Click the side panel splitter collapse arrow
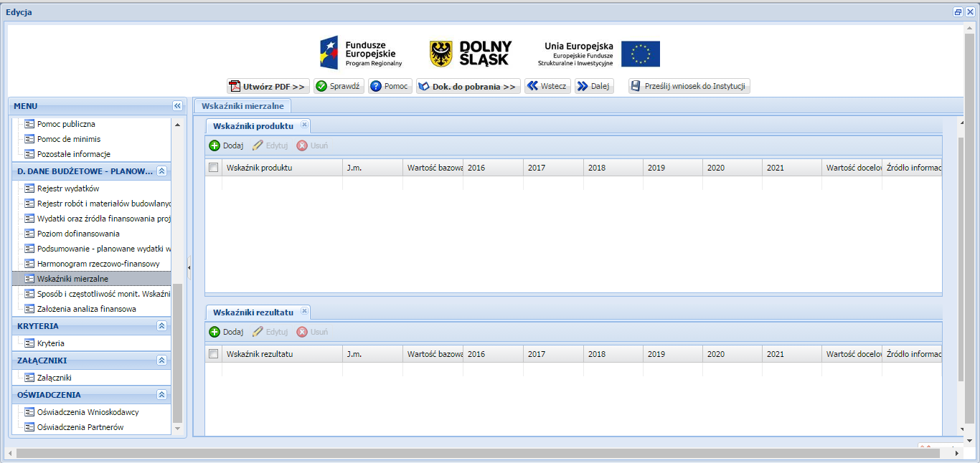The width and height of the screenshot is (980, 463). pyautogui.click(x=189, y=267)
